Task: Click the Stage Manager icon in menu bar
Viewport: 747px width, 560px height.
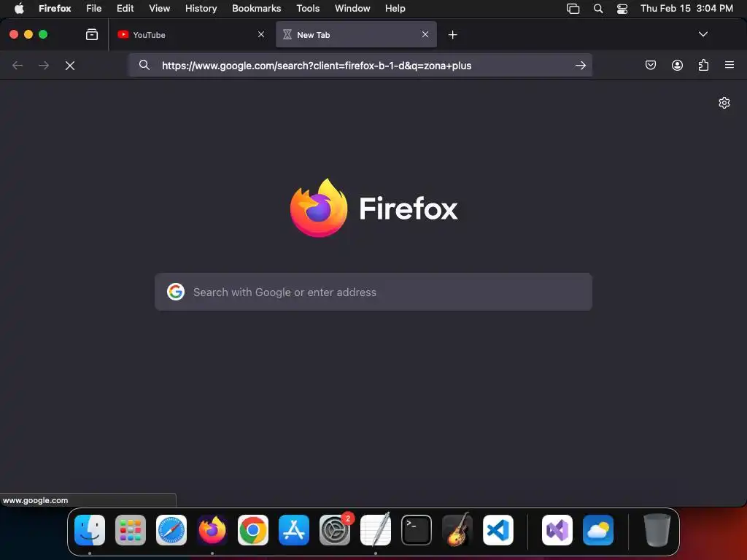Action: click(x=573, y=9)
